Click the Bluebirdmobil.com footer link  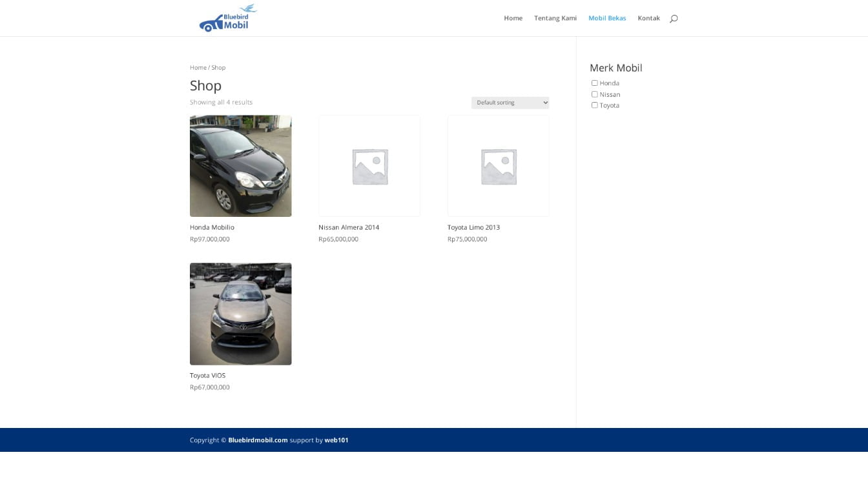tap(258, 440)
